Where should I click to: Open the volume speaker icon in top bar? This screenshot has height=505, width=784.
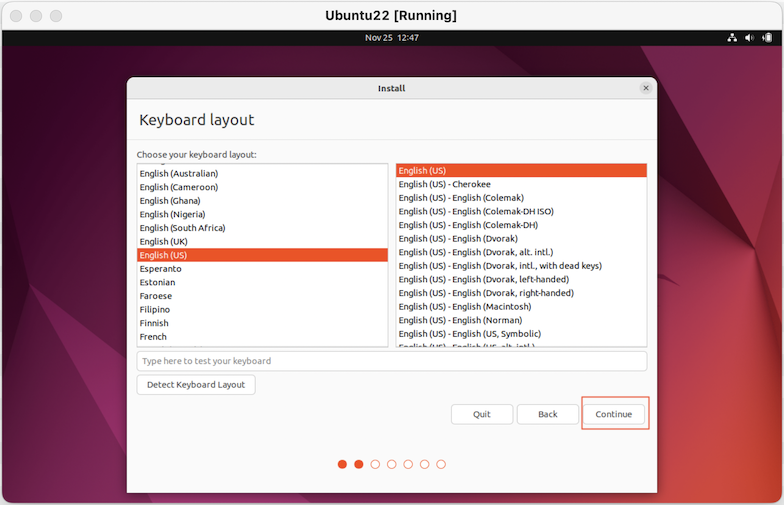749,38
